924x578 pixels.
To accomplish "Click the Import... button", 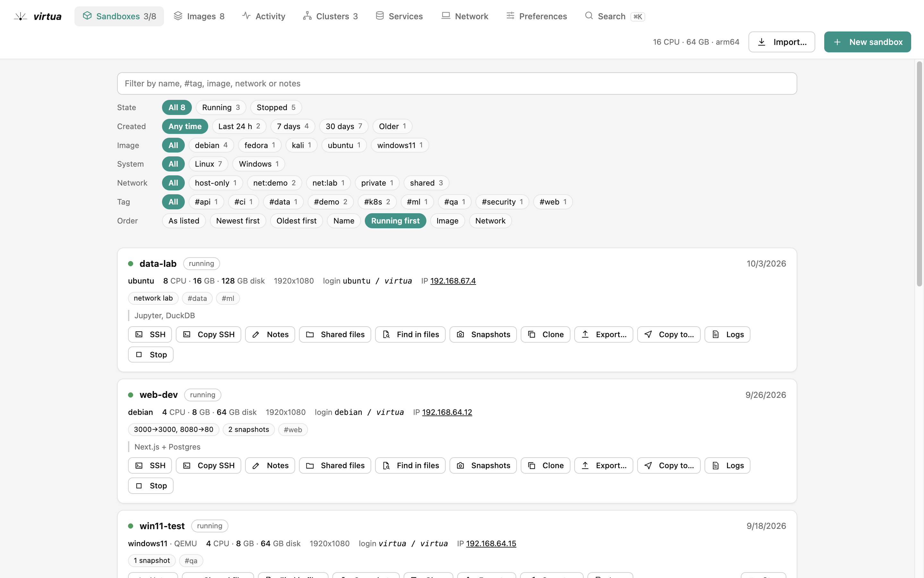I will click(x=782, y=42).
